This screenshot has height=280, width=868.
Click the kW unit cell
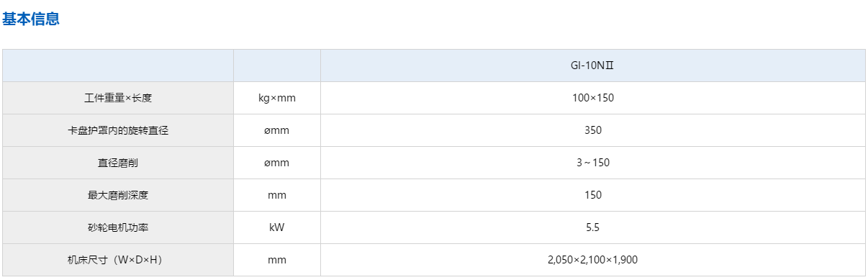pyautogui.click(x=277, y=227)
